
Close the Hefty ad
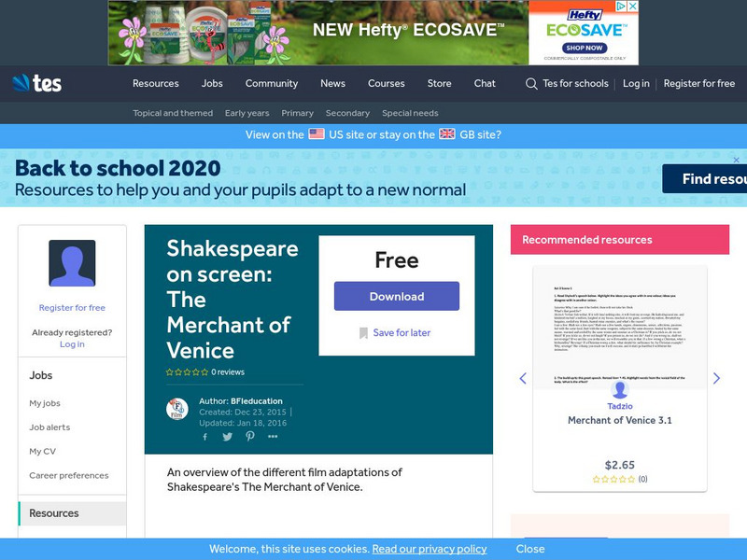tap(633, 7)
